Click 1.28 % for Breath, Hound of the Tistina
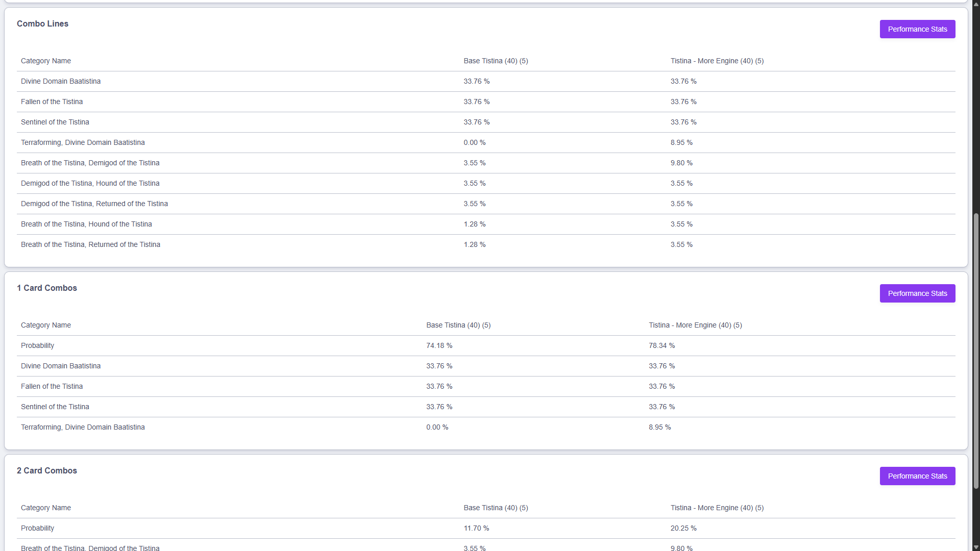This screenshot has height=551, width=980. [475, 224]
